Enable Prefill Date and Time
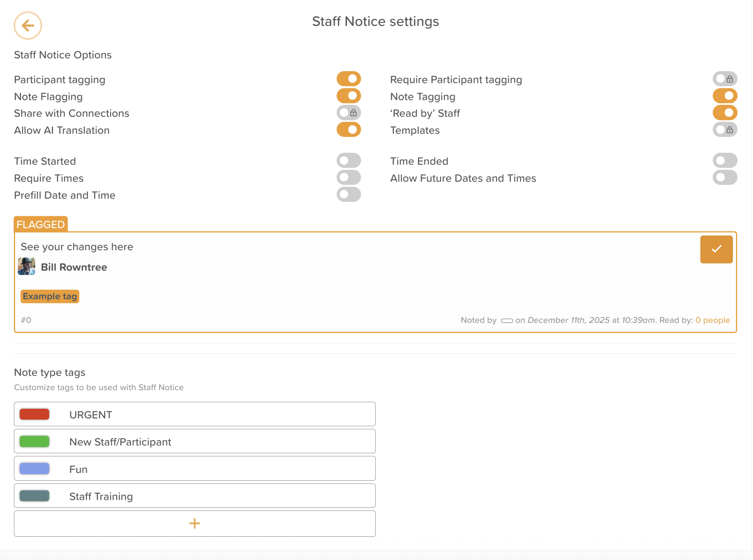Screen dimensions: 753x560 click(x=349, y=195)
